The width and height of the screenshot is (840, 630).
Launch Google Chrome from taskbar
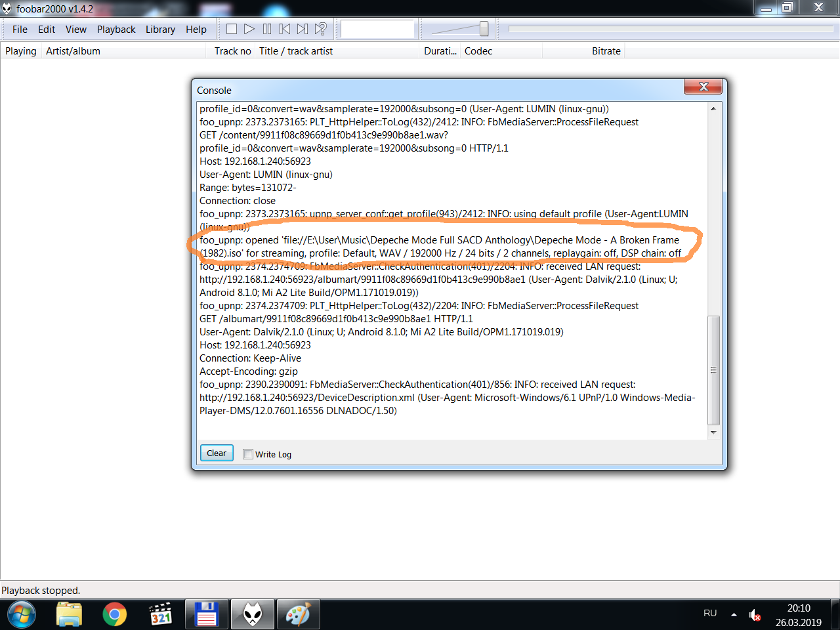(115, 615)
